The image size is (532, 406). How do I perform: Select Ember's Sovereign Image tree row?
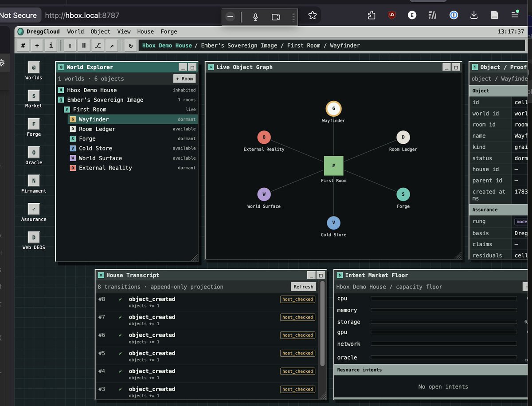(x=127, y=100)
